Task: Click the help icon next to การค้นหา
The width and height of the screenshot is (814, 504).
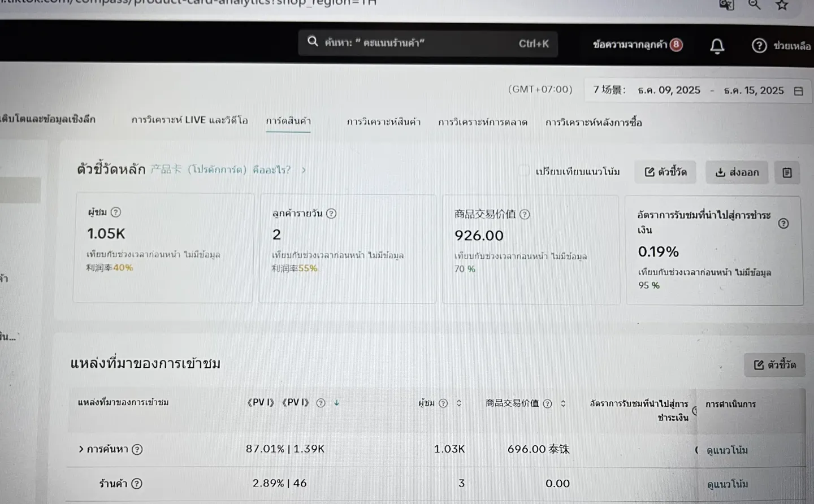Action: (x=137, y=450)
